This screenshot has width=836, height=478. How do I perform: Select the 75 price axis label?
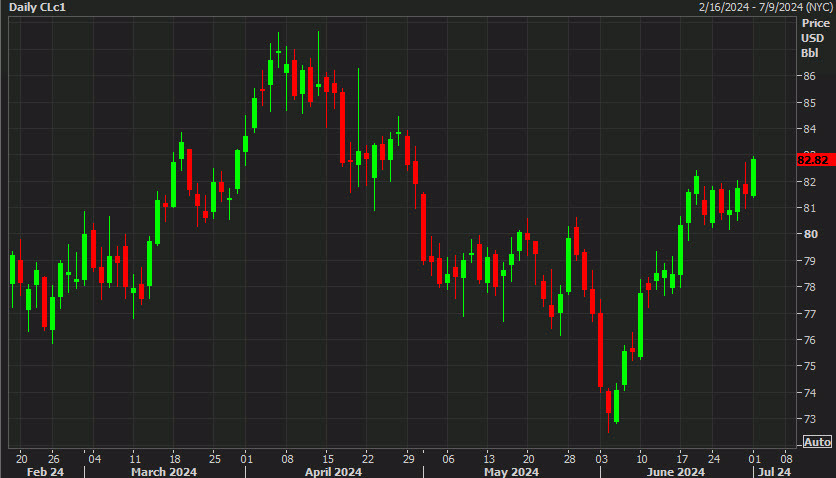tap(809, 366)
